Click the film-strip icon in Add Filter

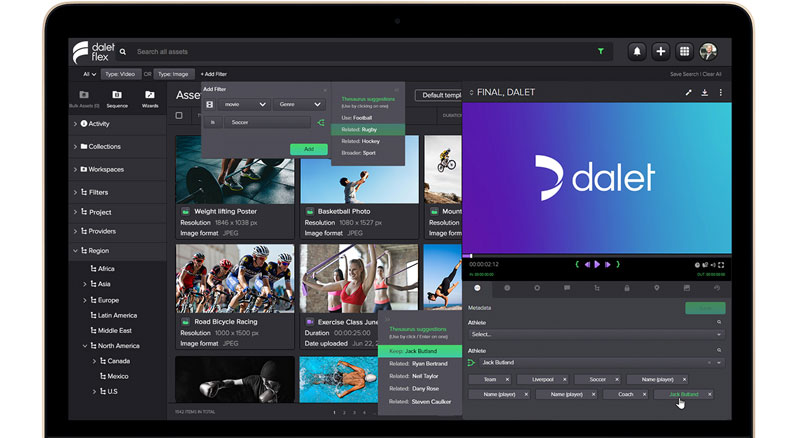[x=210, y=104]
